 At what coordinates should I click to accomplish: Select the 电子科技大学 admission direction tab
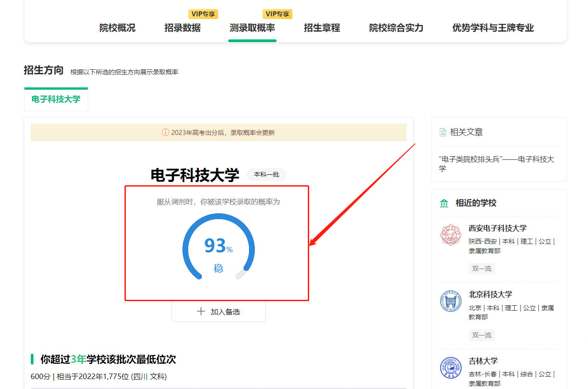pos(56,99)
